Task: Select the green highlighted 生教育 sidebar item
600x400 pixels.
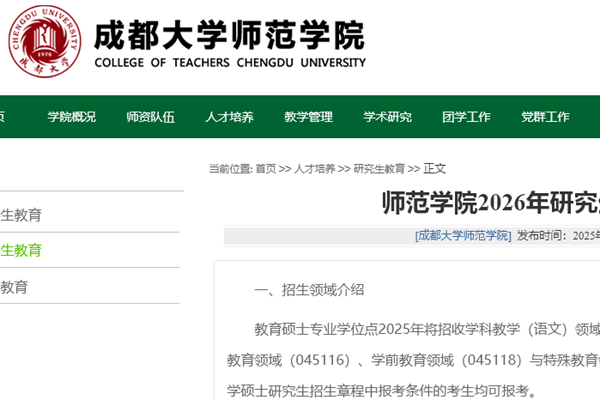Action: pyautogui.click(x=21, y=250)
